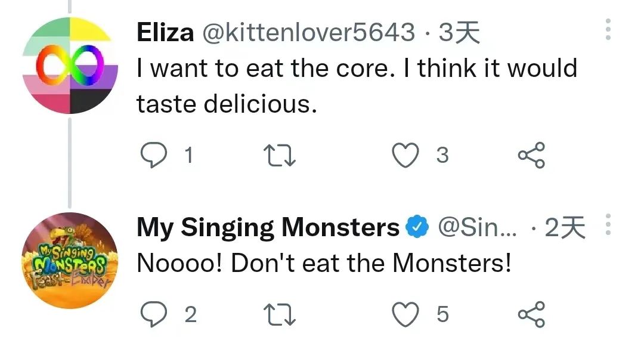Share the My Singing Monsters reply
The height and width of the screenshot is (337, 644).
click(x=531, y=314)
